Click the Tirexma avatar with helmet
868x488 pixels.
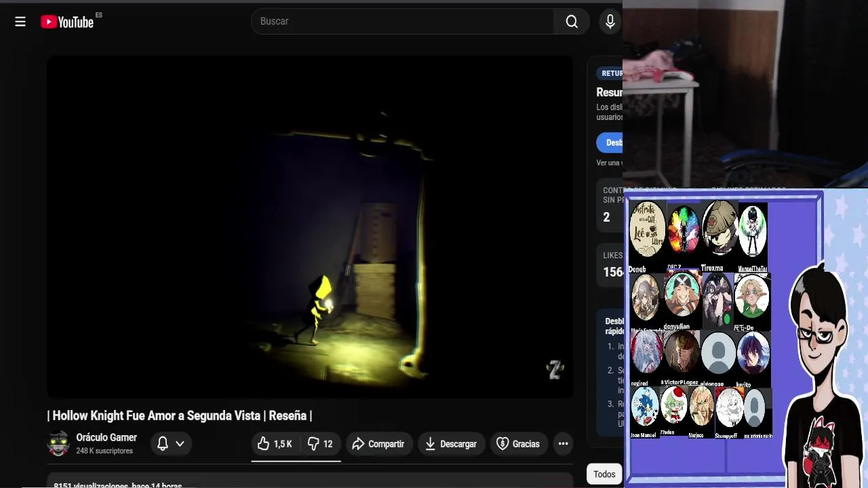click(x=719, y=229)
